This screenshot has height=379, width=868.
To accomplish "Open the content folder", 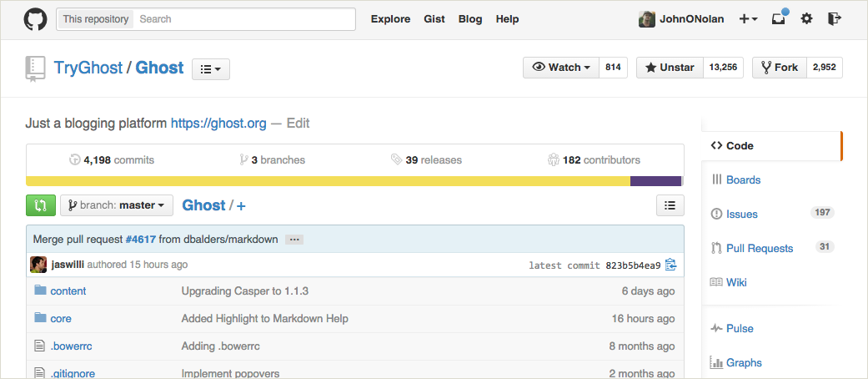I will (68, 291).
